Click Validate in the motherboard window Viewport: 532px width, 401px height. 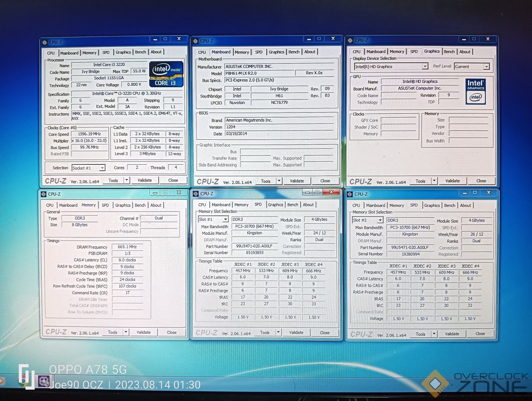click(x=297, y=181)
